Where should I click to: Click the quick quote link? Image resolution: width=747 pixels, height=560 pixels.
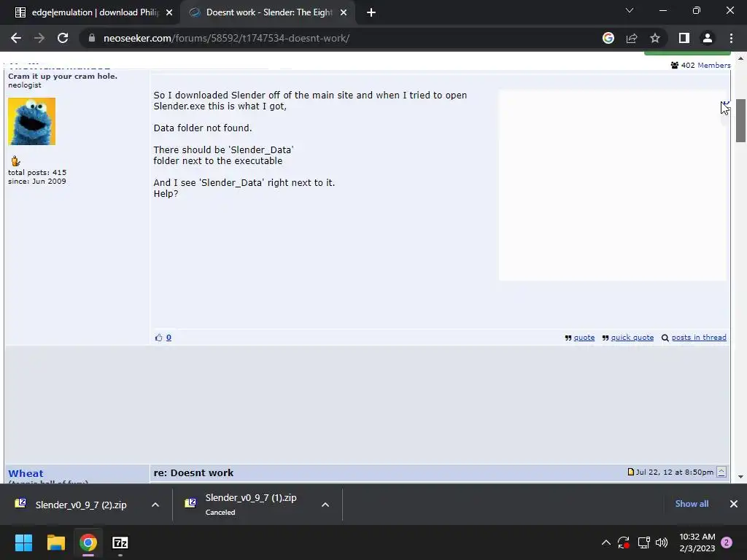tap(632, 338)
